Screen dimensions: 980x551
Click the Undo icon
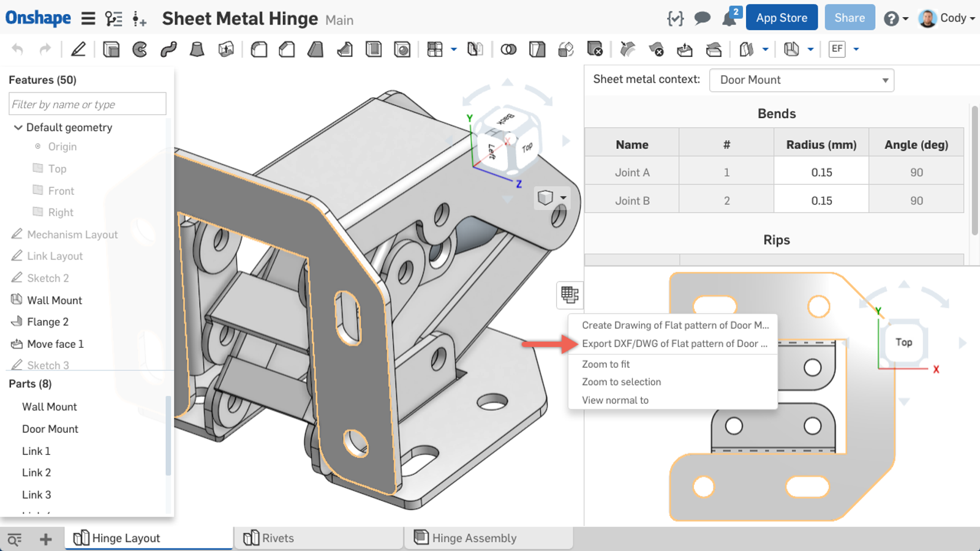[x=17, y=49]
